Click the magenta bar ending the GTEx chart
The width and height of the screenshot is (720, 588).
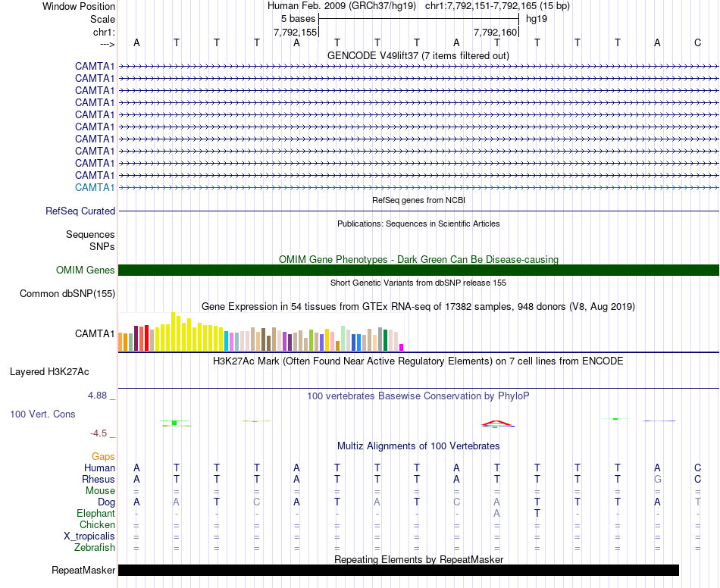tap(401, 348)
